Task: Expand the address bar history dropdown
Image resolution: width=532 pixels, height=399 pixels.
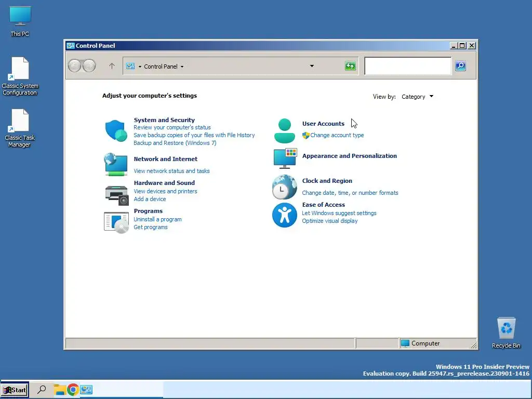Action: [312, 66]
